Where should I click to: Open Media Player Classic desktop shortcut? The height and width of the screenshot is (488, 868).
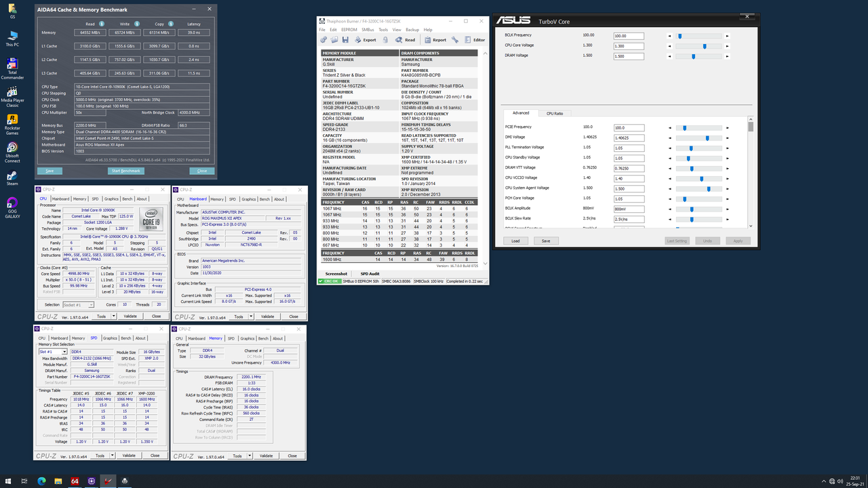(x=12, y=97)
